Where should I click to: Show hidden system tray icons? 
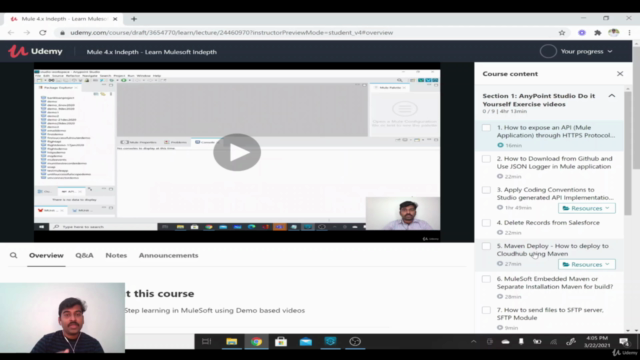coord(473,342)
